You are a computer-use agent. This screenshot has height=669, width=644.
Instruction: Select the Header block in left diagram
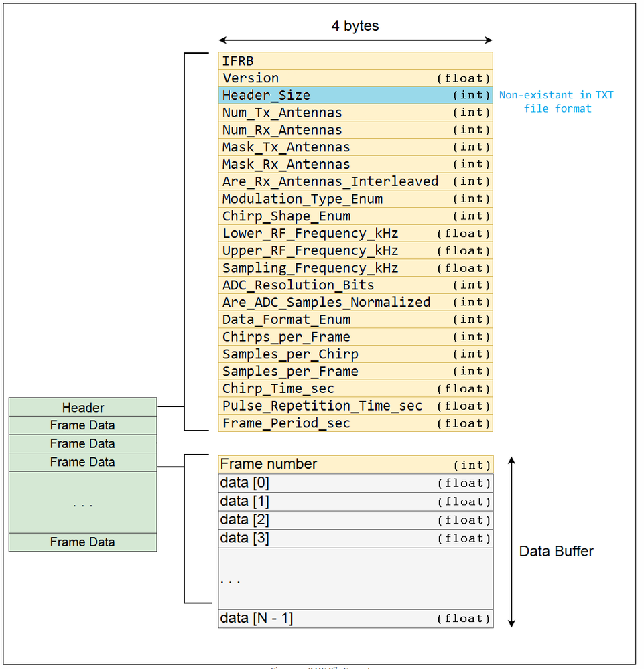tap(82, 407)
